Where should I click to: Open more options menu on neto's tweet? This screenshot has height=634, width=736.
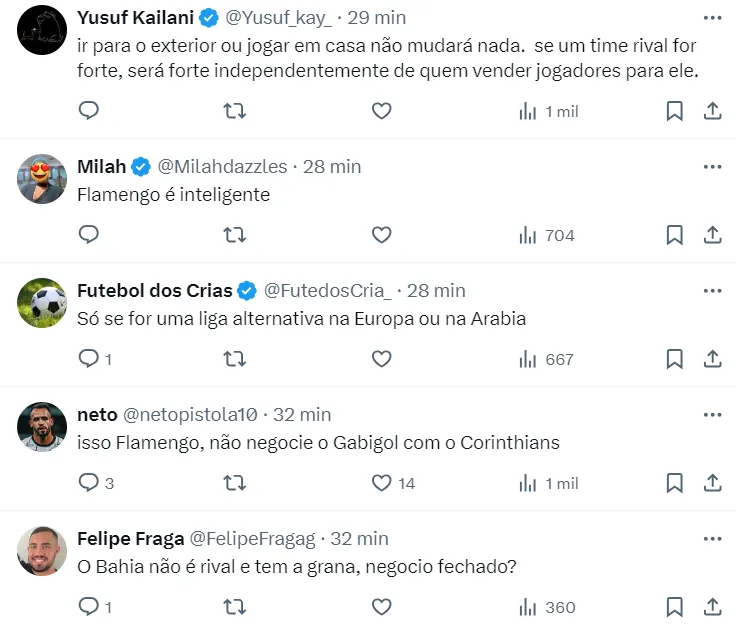[713, 414]
